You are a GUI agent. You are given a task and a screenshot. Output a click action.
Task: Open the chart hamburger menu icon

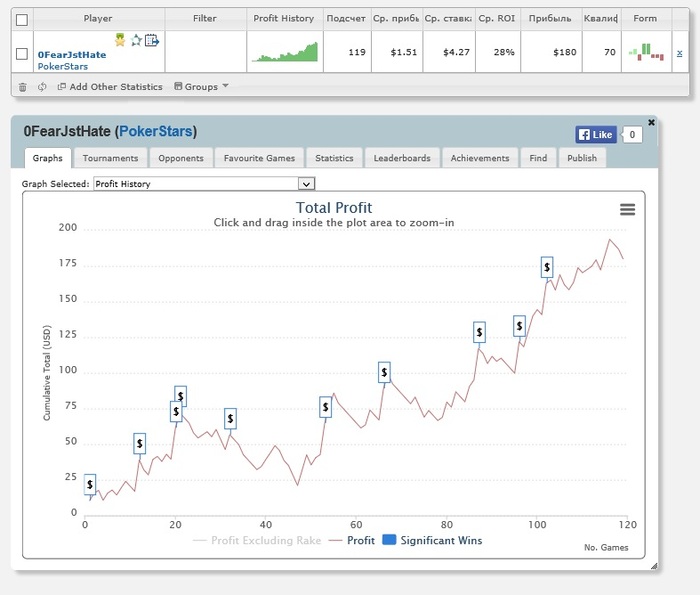click(627, 209)
